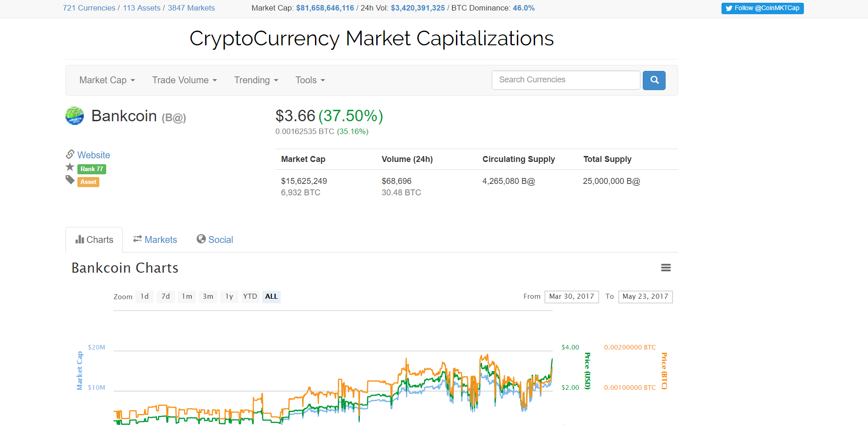This screenshot has width=868, height=425.
Task: Open the Bankcoin Website link
Action: coord(93,155)
